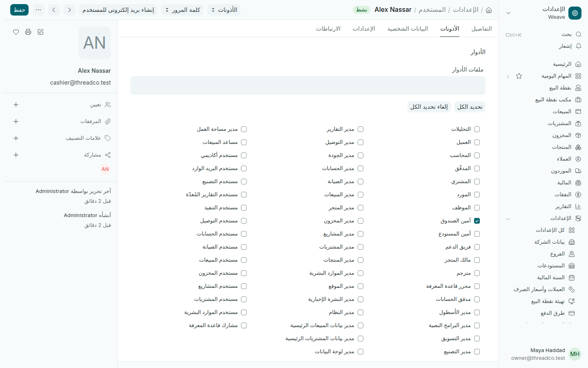Open the notifications bell icon
Viewport: 588px width, 368px height.
(x=578, y=46)
